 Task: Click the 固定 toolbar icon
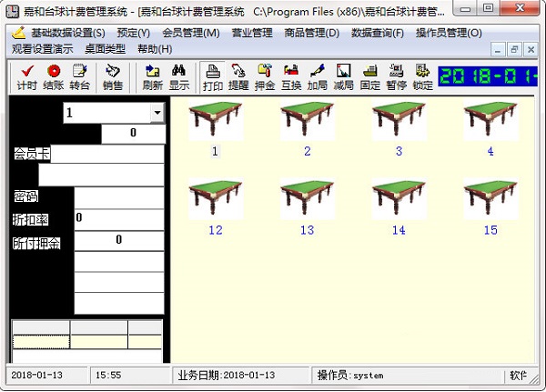point(369,77)
